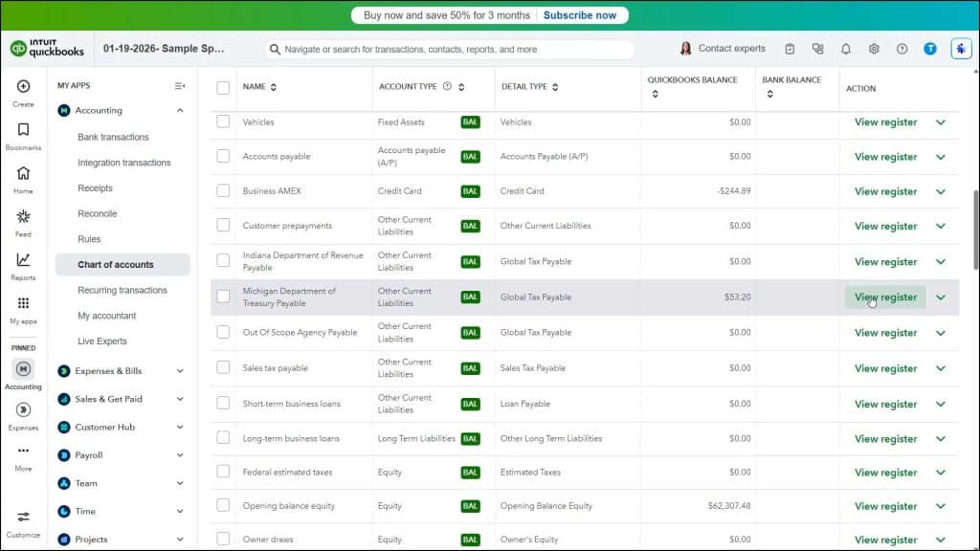Image resolution: width=980 pixels, height=551 pixels.
Task: View register for Opening balance equity
Action: (x=885, y=506)
